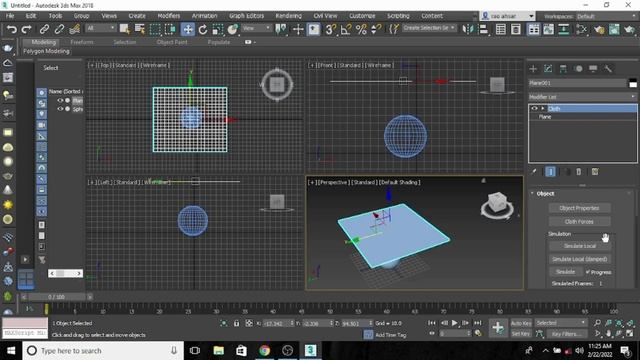The height and width of the screenshot is (360, 640).
Task: Open the Graph Editors menu
Action: click(x=247, y=16)
